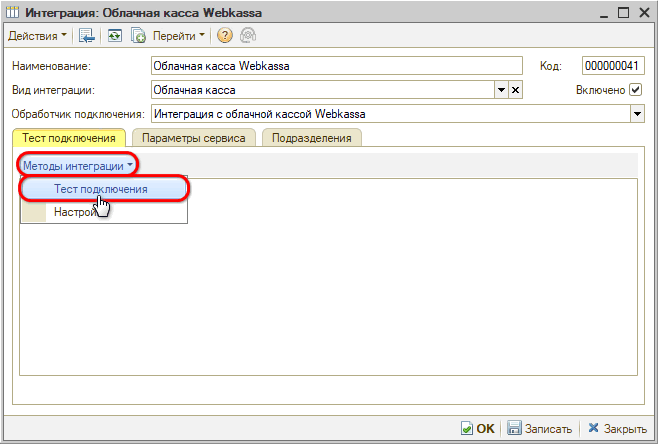The width and height of the screenshot is (658, 444).
Task: Open the Вид интеграции dropdown arrow
Action: click(x=501, y=90)
